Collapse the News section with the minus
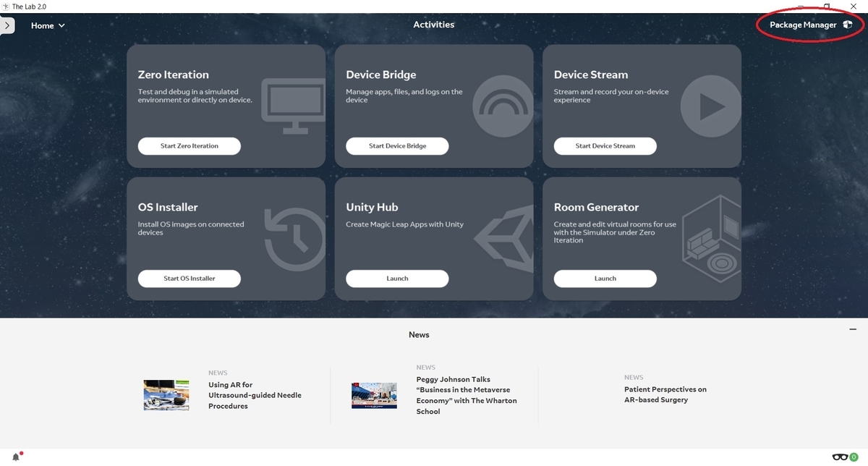 point(854,329)
